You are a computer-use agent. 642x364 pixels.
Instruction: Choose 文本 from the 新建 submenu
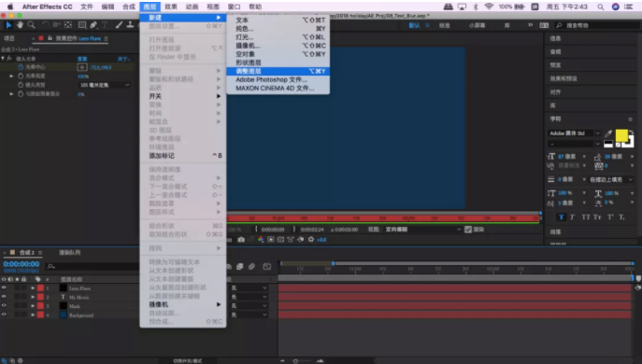[278, 20]
